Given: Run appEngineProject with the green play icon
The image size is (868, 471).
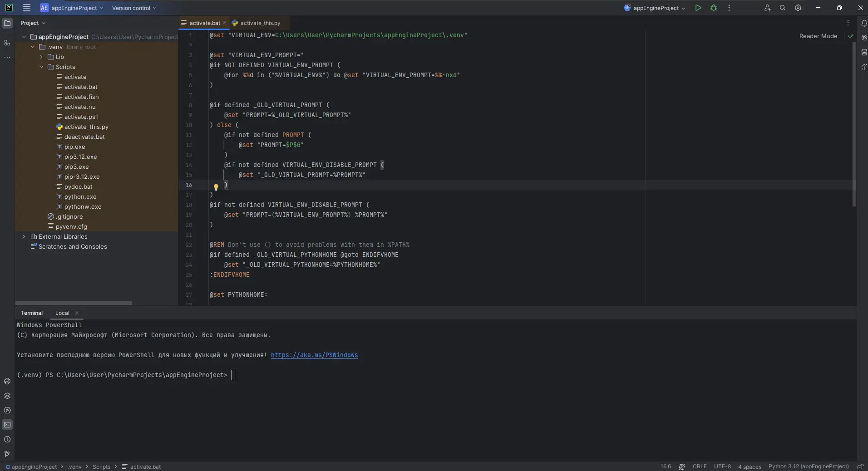Looking at the screenshot, I should 698,8.
